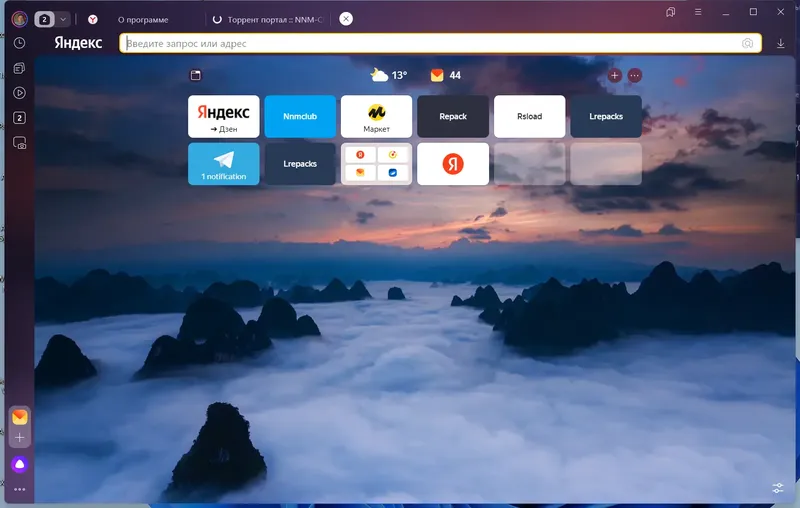
Task: Launch Alice voice assistant purple icon
Action: pos(19,464)
